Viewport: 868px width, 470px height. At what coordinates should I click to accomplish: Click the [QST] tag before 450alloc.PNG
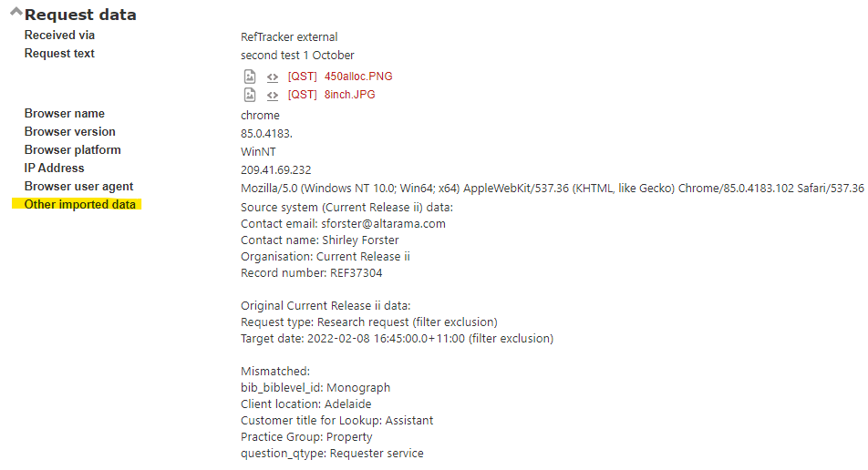pyautogui.click(x=303, y=77)
